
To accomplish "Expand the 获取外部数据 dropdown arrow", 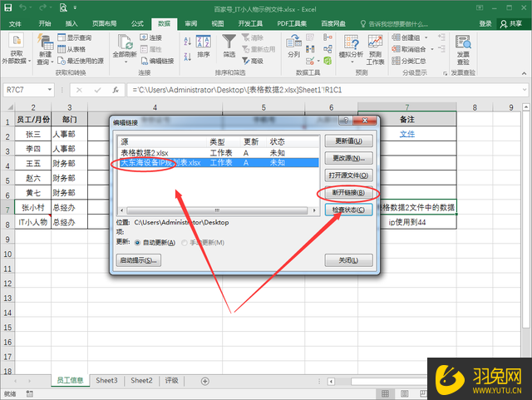I will [x=30, y=62].
